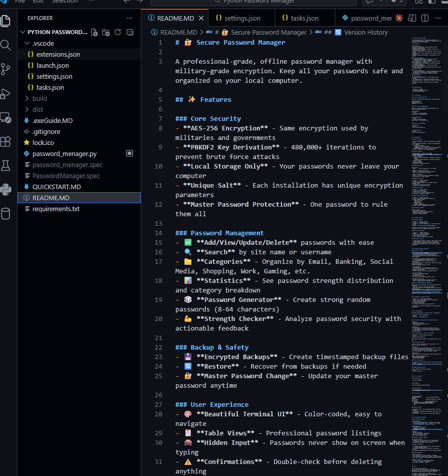Split the editor right
The width and height of the screenshot is (448, 476).
[x=425, y=18]
